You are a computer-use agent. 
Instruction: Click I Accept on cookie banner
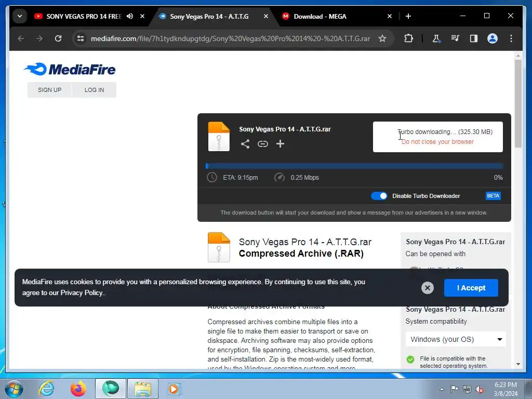click(x=471, y=288)
